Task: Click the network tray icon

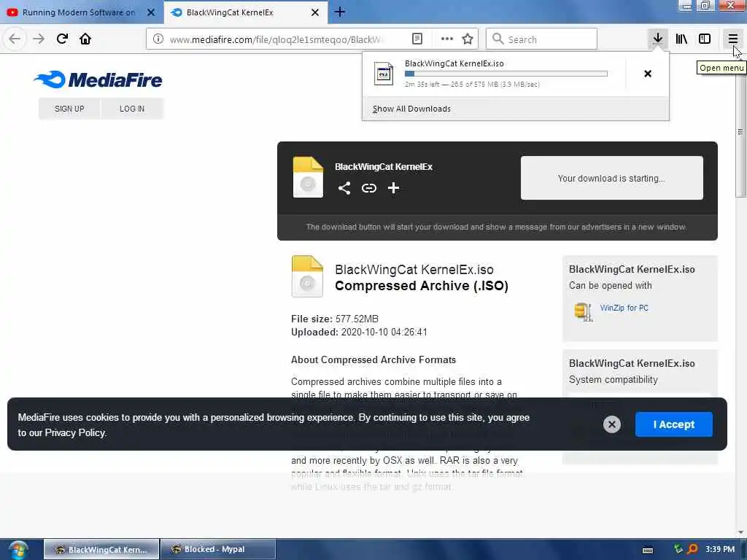Action: pos(678,549)
